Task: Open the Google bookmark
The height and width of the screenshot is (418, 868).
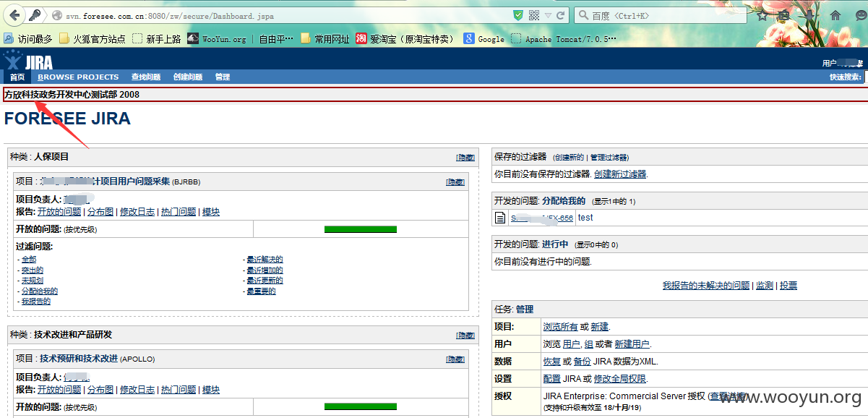Action: (x=484, y=39)
